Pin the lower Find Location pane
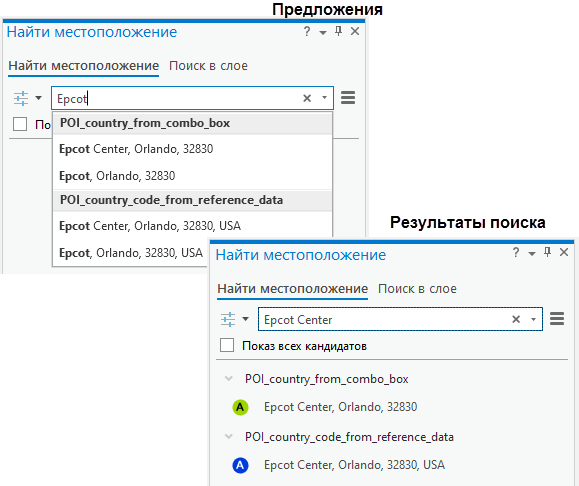This screenshot has width=579, height=486. tap(547, 252)
